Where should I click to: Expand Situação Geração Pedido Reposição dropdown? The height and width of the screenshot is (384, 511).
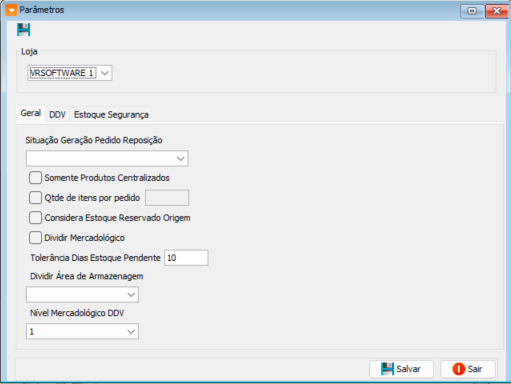(107, 158)
